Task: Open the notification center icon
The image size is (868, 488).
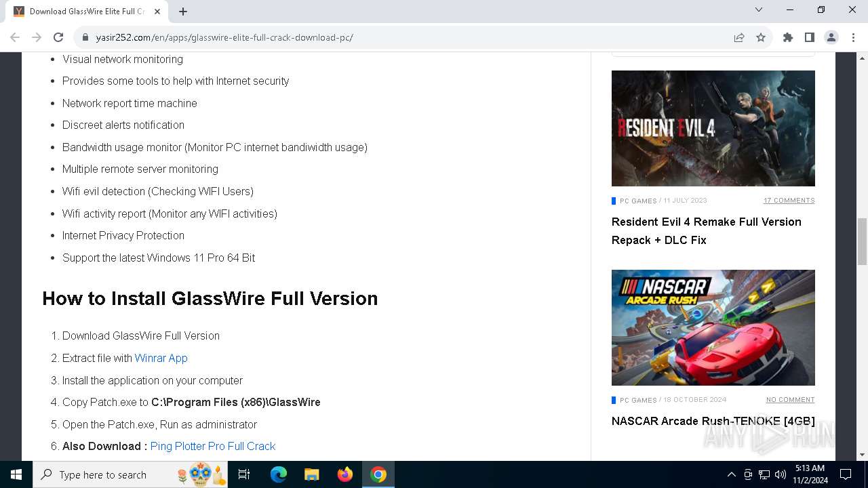Action: (x=846, y=474)
